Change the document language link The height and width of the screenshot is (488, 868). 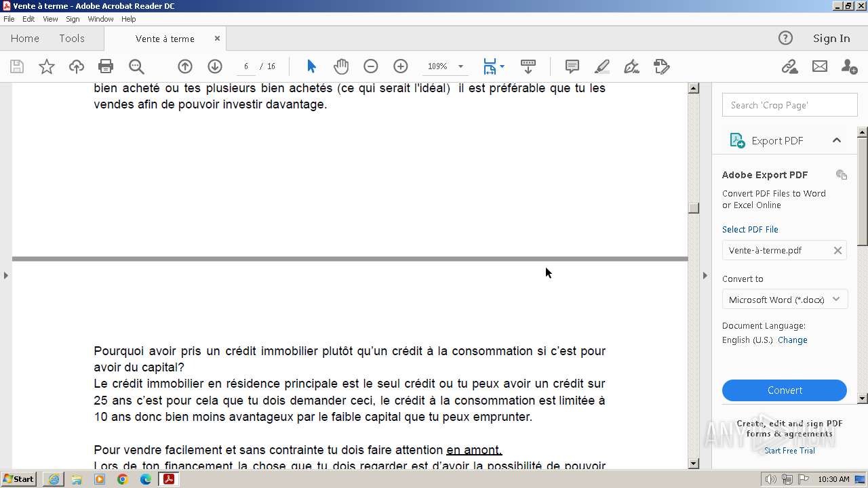[792, 340]
